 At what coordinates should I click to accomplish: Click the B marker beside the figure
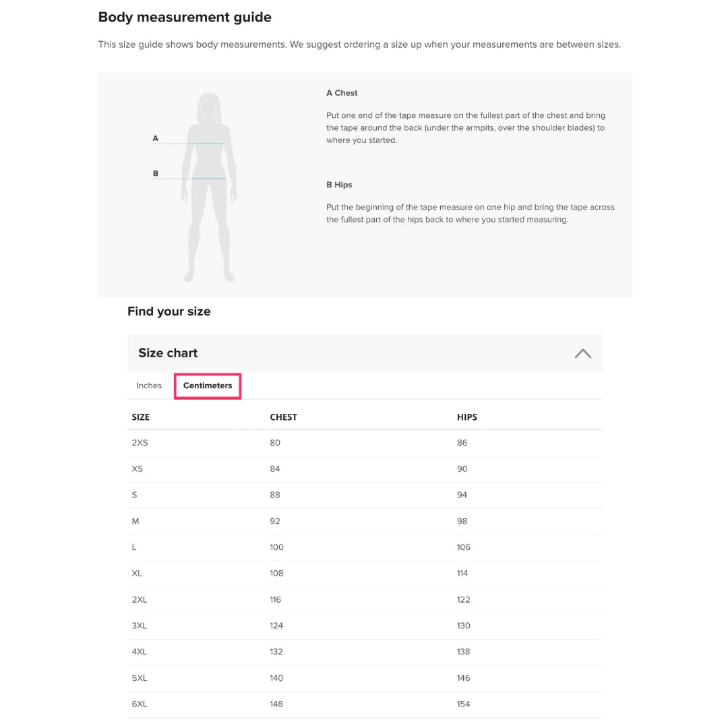(x=156, y=173)
